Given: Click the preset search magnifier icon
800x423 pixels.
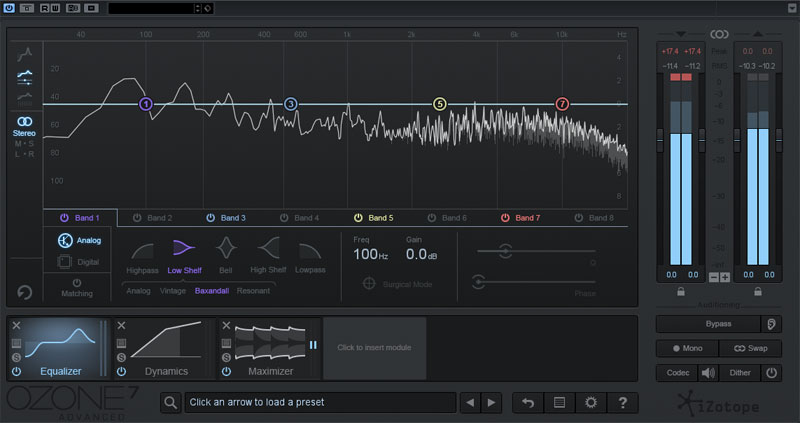Looking at the screenshot, I should [170, 403].
